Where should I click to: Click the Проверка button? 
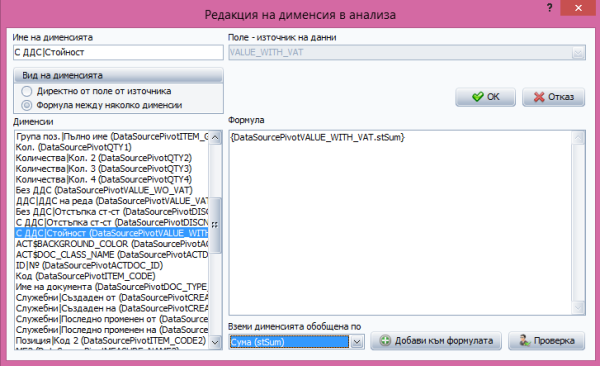tap(546, 340)
